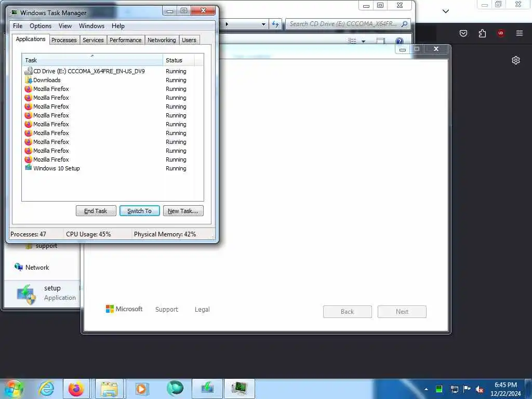
Task: Select the Applications tab
Action: pyautogui.click(x=31, y=39)
